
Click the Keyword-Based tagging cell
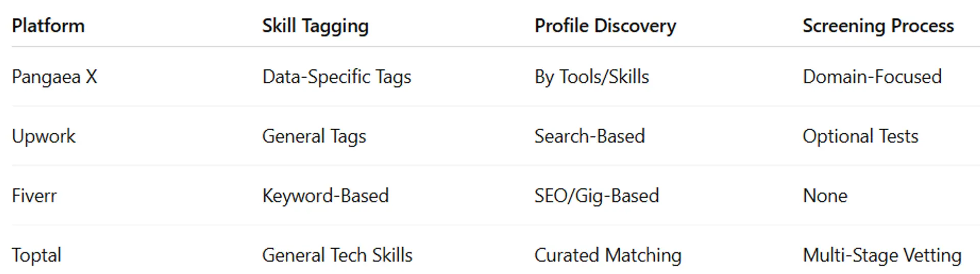pos(325,195)
